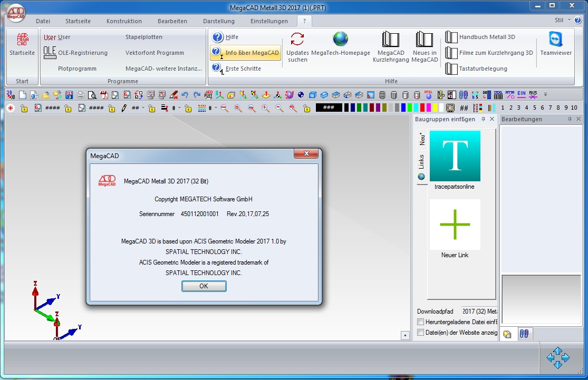Open print preview magnifier page icon
The width and height of the screenshot is (588, 380).
[x=92, y=95]
